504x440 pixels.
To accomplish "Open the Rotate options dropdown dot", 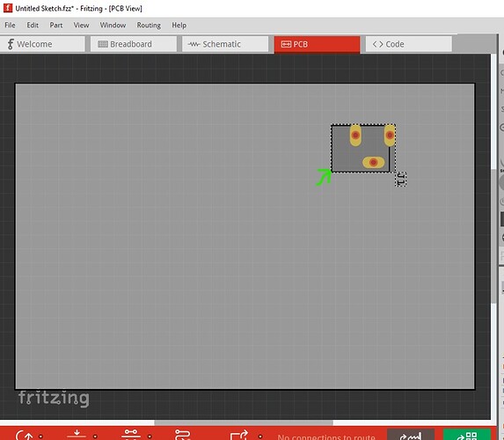I will click(40, 436).
